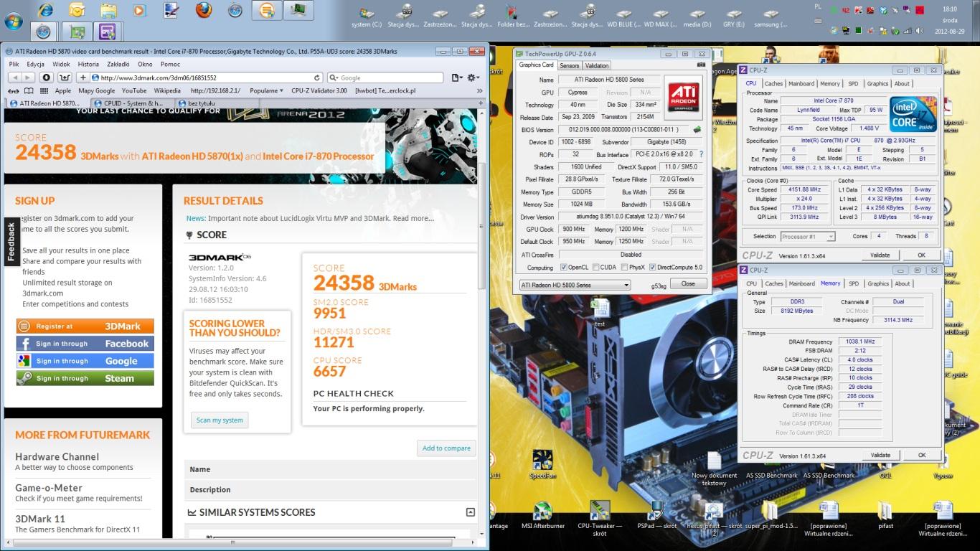The height and width of the screenshot is (551, 980).
Task: Click GPU-Z BIOS save chip icon
Action: 697,130
